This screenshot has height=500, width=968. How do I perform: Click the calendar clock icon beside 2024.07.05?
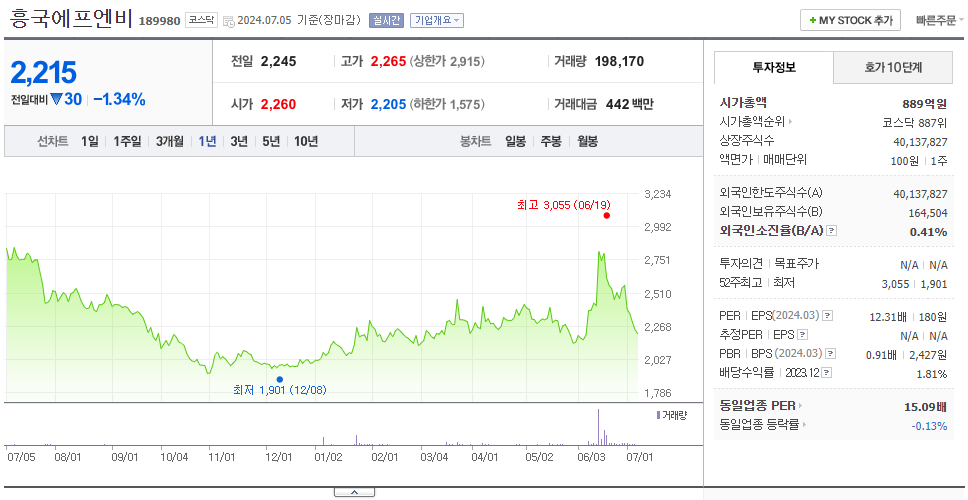point(228,21)
